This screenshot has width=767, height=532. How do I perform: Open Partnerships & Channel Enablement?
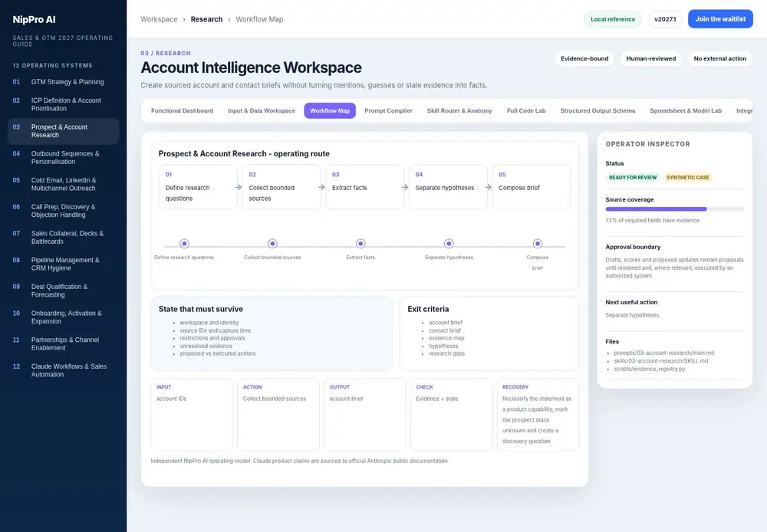click(63, 343)
